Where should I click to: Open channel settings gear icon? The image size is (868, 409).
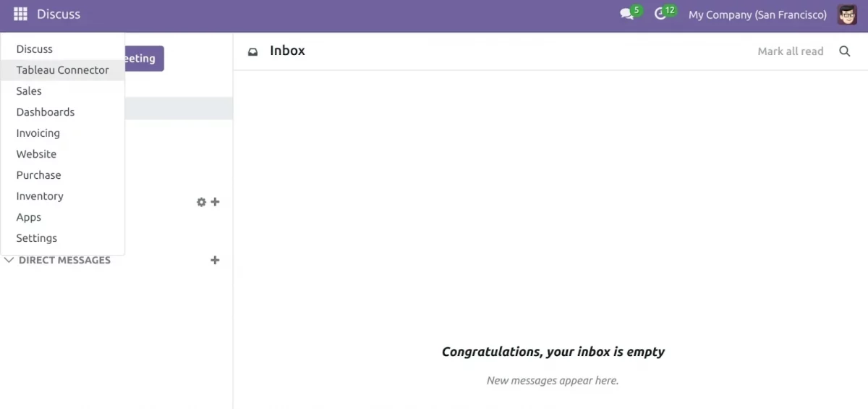201,203
